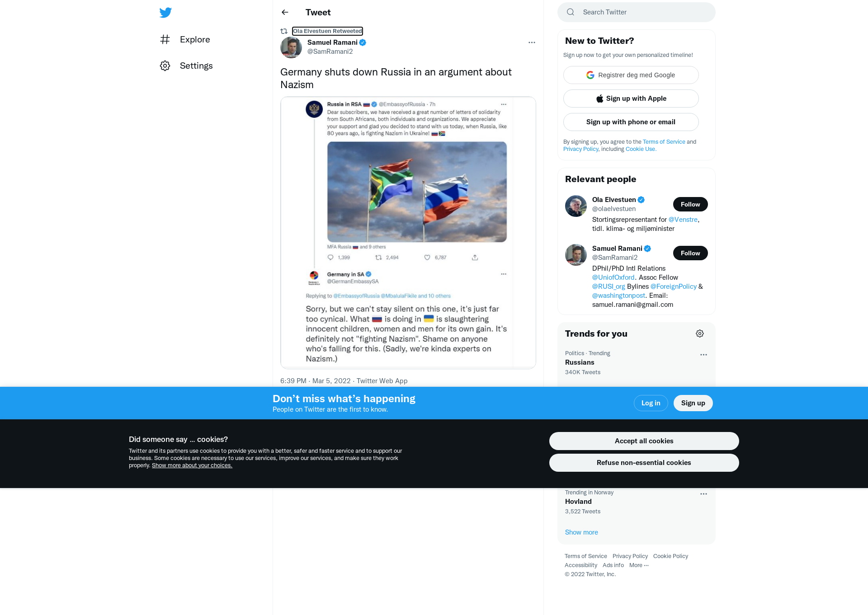Expand options for Hovland trend
Viewport: 868px width, 615px height.
tap(703, 494)
